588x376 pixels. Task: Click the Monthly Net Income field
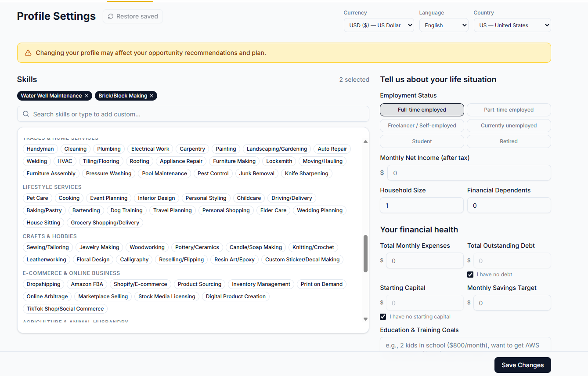pyautogui.click(x=469, y=172)
